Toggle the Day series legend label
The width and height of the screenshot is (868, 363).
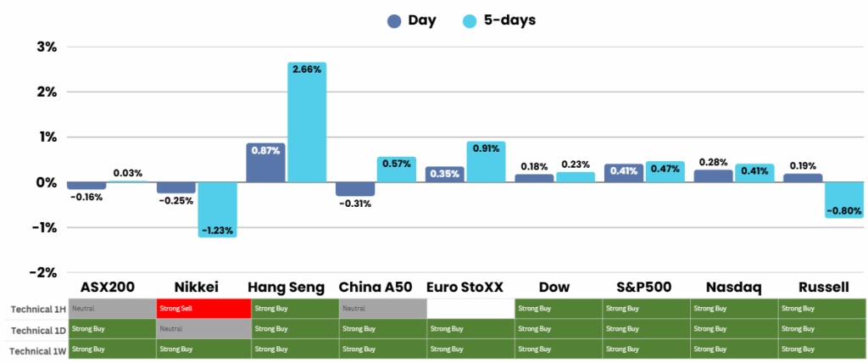coord(421,20)
